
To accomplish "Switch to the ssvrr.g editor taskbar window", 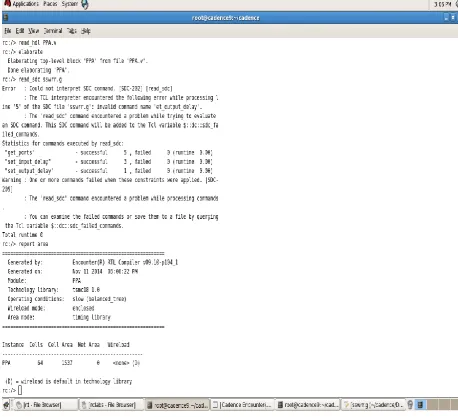I will [373, 405].
